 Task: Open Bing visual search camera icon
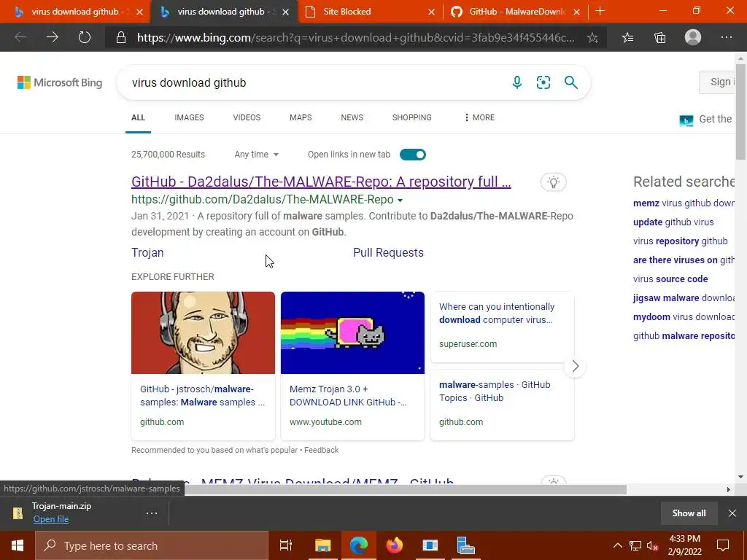[x=543, y=82]
